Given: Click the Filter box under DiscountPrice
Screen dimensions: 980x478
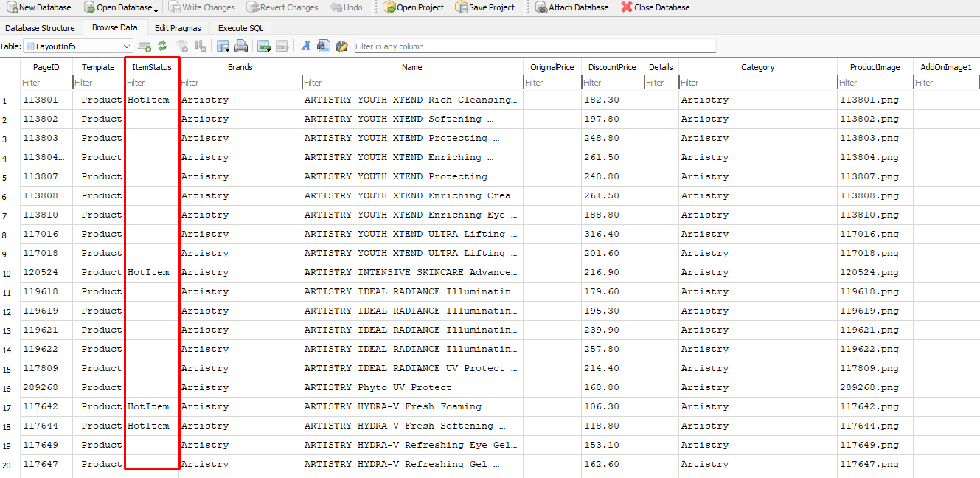Looking at the screenshot, I should pyautogui.click(x=612, y=83).
